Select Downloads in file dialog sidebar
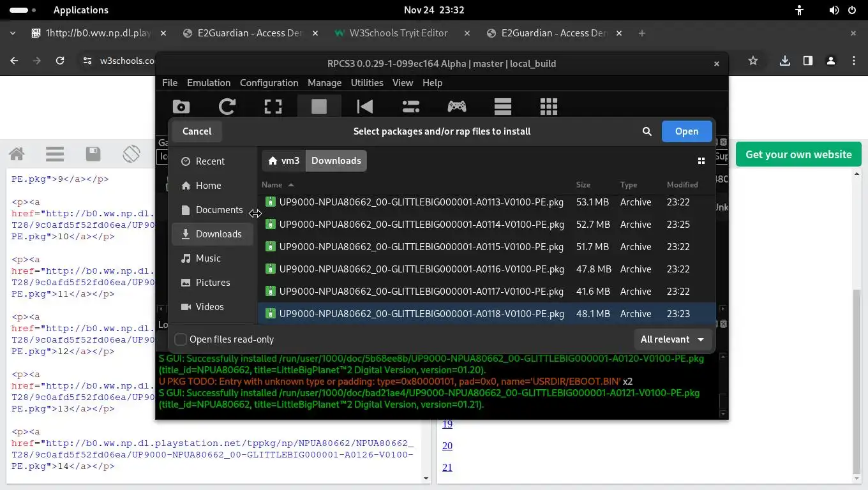Screen dimensions: 868x490 (212, 234)
